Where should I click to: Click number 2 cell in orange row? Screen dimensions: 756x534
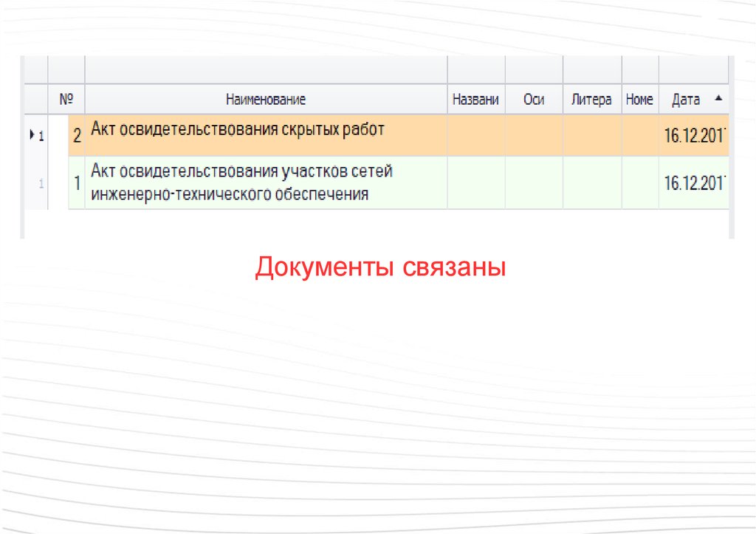77,136
